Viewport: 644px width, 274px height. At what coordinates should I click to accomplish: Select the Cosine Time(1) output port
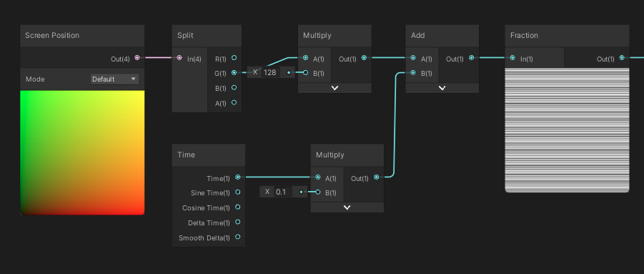[x=238, y=207]
